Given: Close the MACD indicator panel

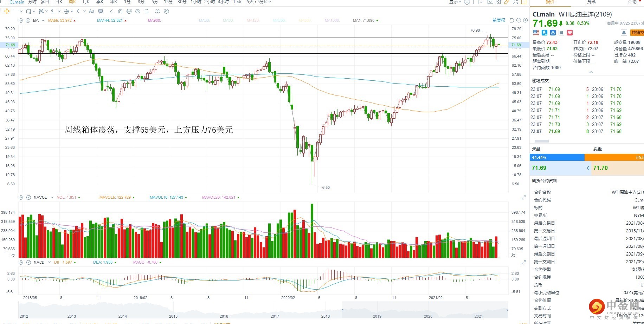Looking at the screenshot, I should click(x=28, y=262).
